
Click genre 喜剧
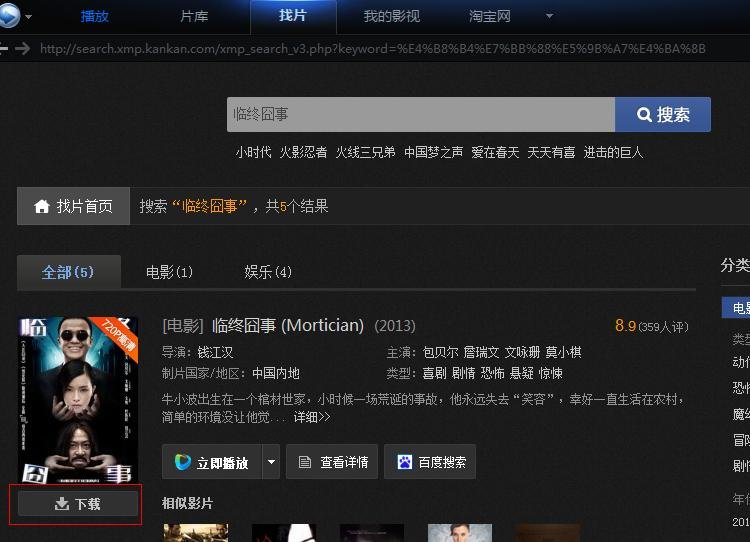pos(434,373)
